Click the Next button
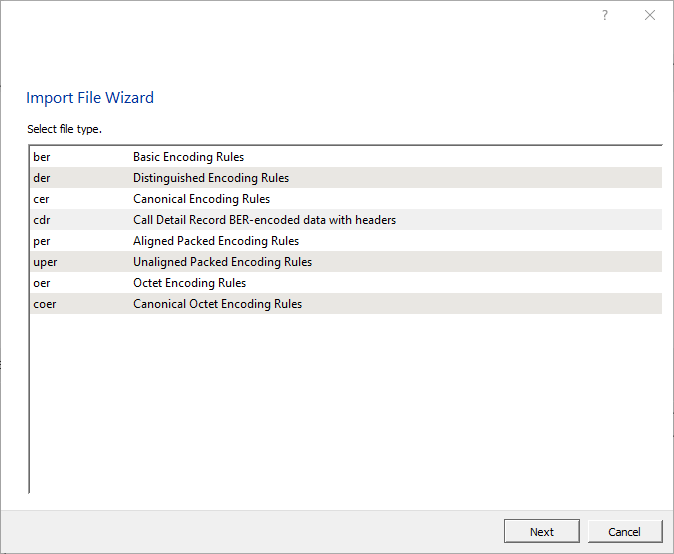This screenshot has width=674, height=554. (542, 532)
